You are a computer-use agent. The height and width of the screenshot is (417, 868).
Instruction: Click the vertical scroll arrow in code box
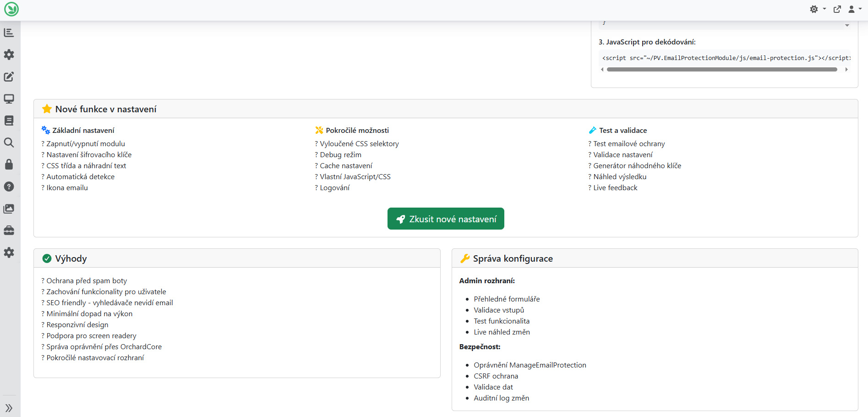(x=847, y=25)
